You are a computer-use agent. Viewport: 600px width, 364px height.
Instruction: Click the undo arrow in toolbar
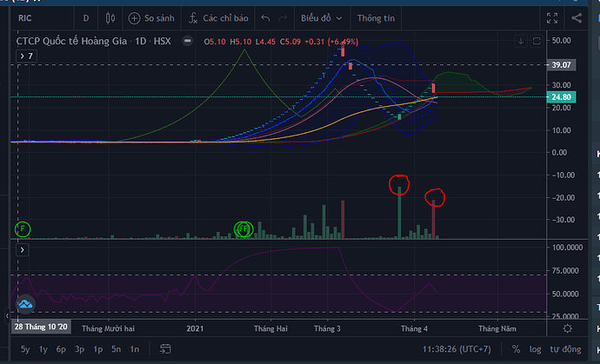point(265,17)
